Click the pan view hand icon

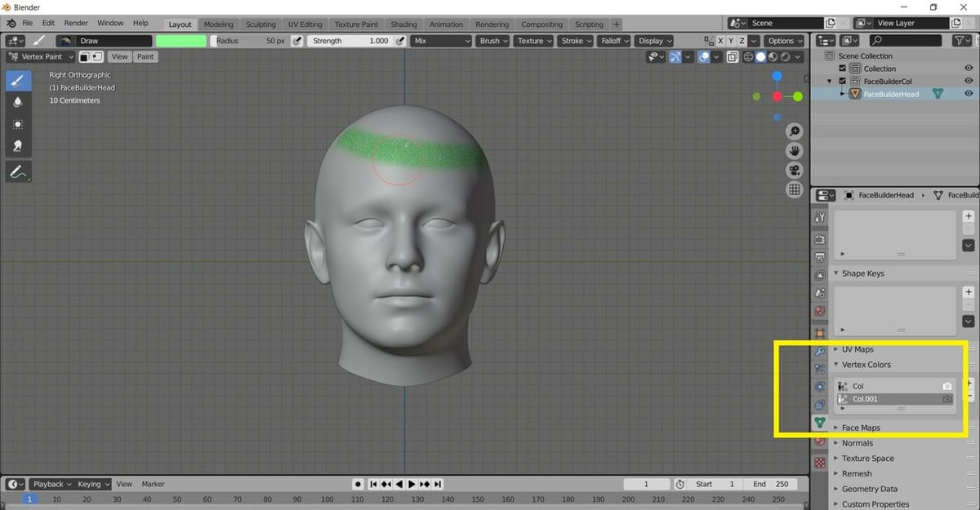pyautogui.click(x=794, y=151)
